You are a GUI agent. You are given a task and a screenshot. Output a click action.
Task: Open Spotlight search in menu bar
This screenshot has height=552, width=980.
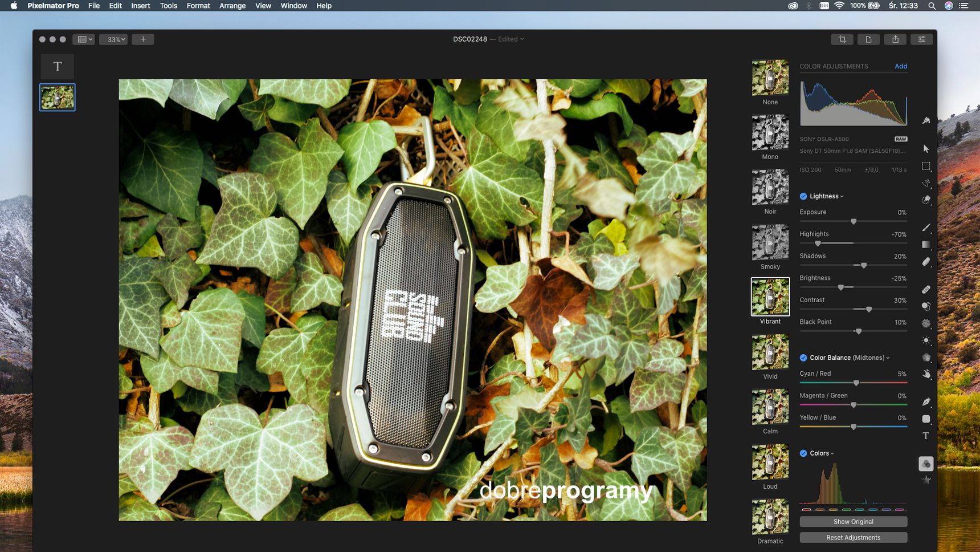tap(932, 6)
